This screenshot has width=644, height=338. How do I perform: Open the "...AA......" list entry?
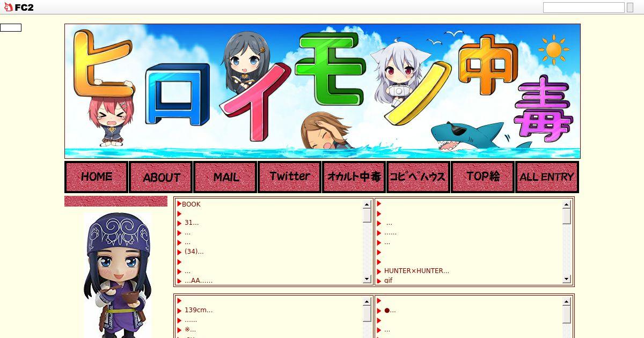pos(199,281)
